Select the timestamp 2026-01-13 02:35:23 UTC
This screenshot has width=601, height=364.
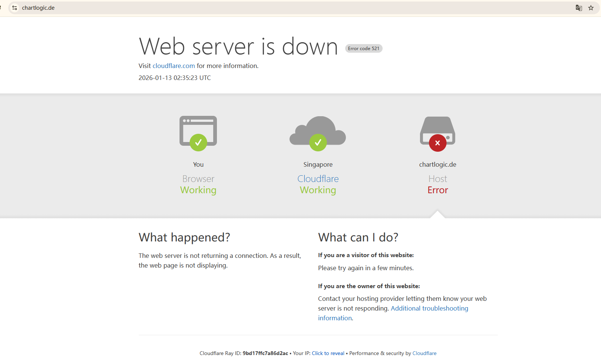pyautogui.click(x=175, y=78)
